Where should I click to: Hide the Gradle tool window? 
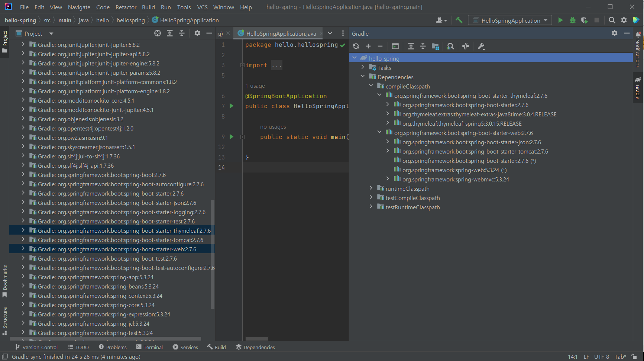click(x=627, y=33)
